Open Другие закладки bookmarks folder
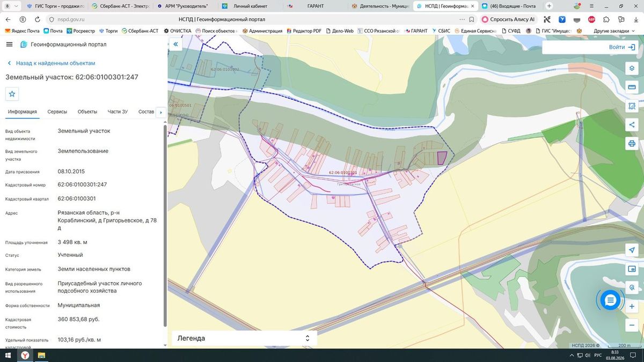The width and height of the screenshot is (644, 362). pyautogui.click(x=614, y=31)
